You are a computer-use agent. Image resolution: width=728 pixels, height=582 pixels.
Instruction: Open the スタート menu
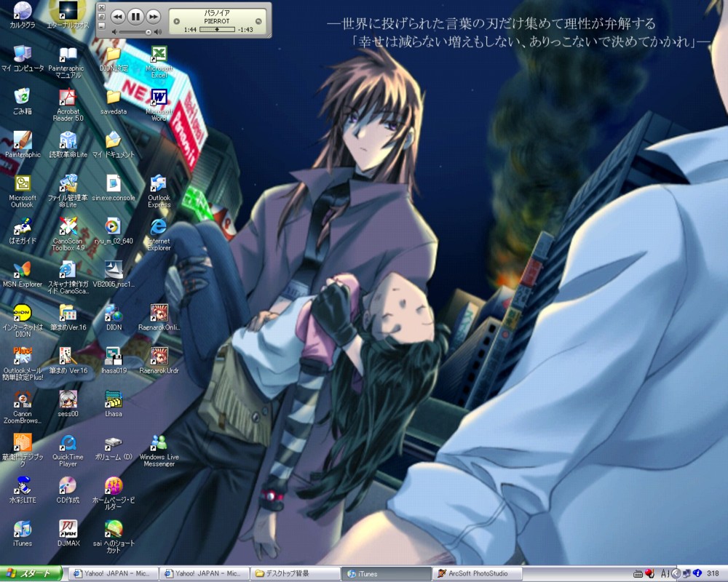pyautogui.click(x=31, y=574)
